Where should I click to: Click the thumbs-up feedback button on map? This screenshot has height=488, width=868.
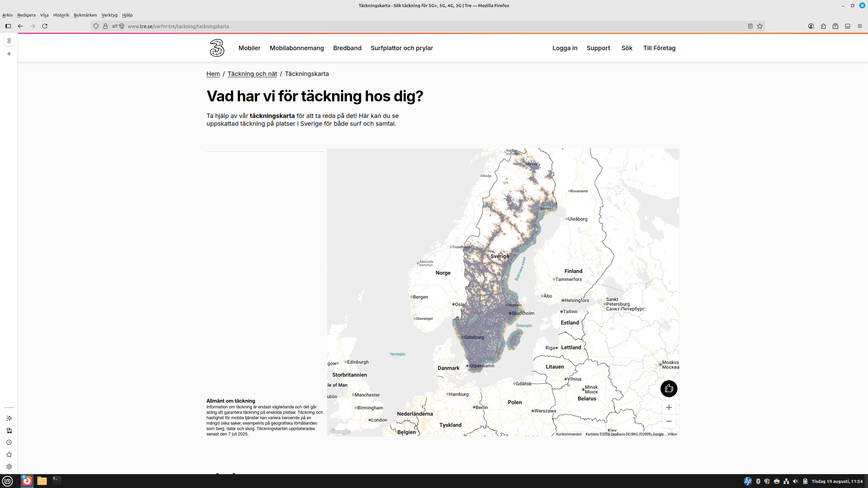(x=669, y=388)
